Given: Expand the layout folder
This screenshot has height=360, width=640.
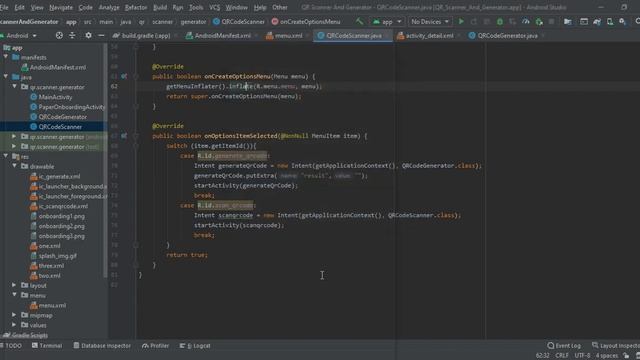Looking at the screenshot, I should (x=14, y=285).
